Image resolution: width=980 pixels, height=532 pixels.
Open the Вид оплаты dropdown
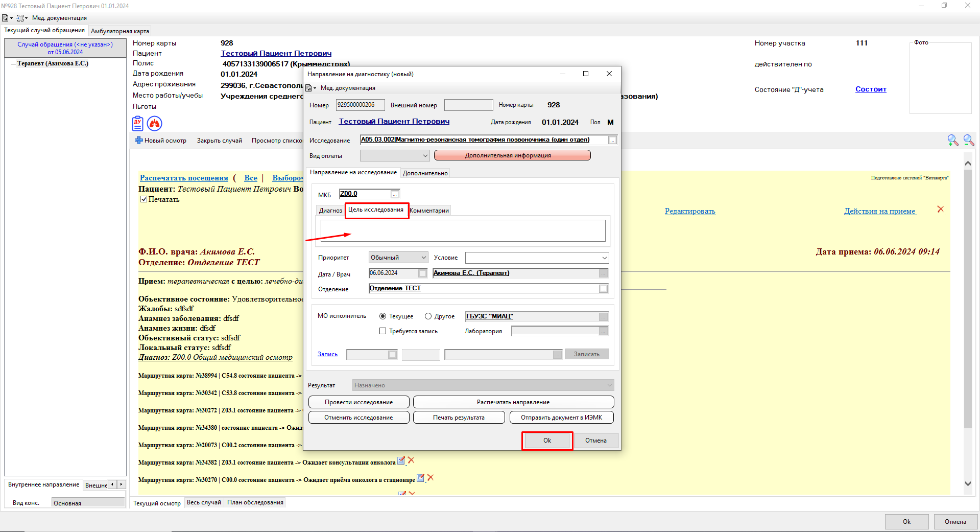pyautogui.click(x=395, y=155)
